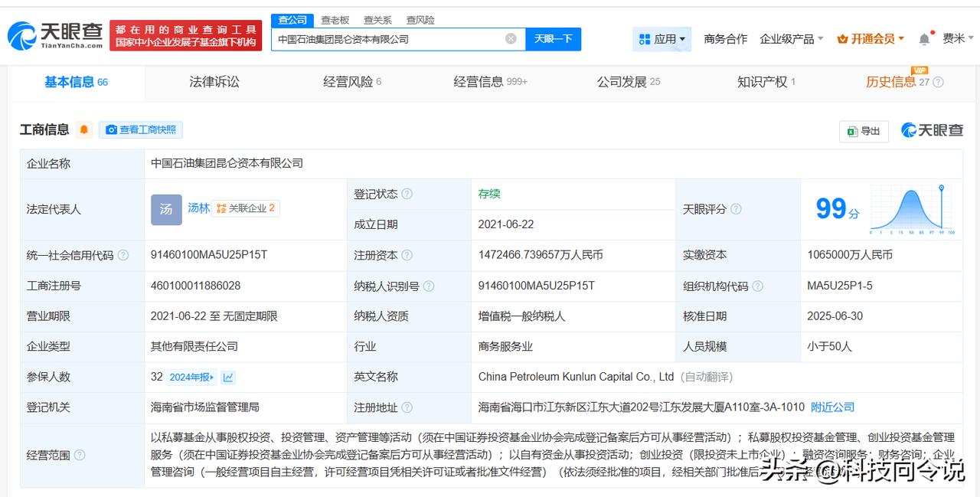The height and width of the screenshot is (497, 980).
Task: Click the help icon next to 注册地址
Action: click(407, 407)
